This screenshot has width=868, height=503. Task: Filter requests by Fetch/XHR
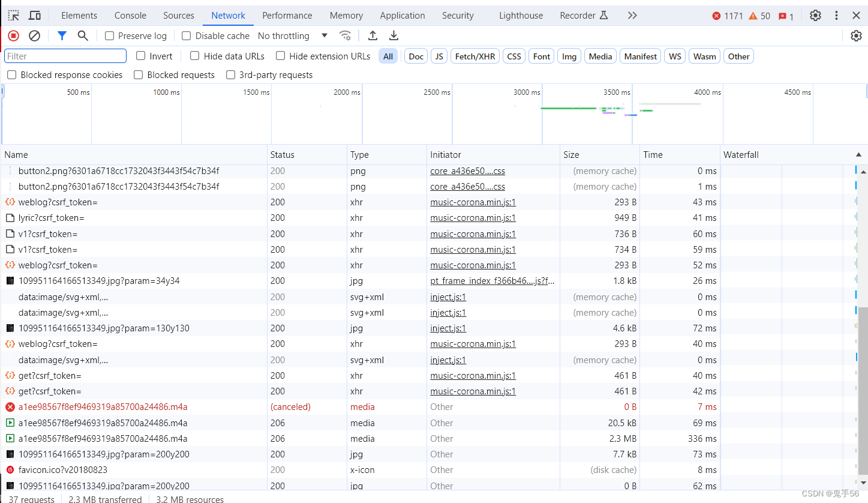click(x=475, y=56)
